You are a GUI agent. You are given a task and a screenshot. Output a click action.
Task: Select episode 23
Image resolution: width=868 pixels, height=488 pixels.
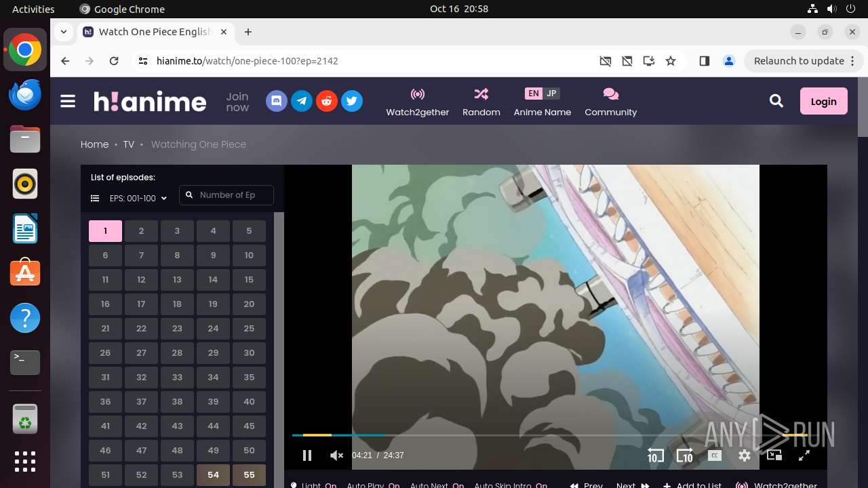[177, 329]
